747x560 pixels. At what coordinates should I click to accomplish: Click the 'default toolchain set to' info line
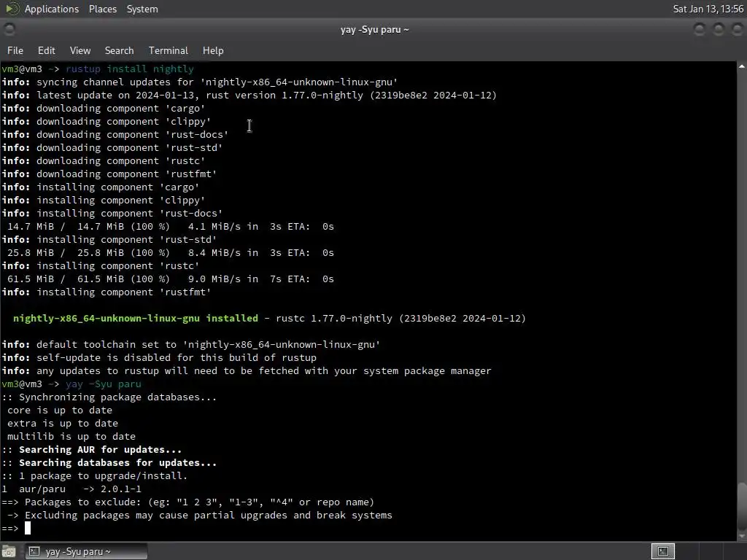[190, 344]
